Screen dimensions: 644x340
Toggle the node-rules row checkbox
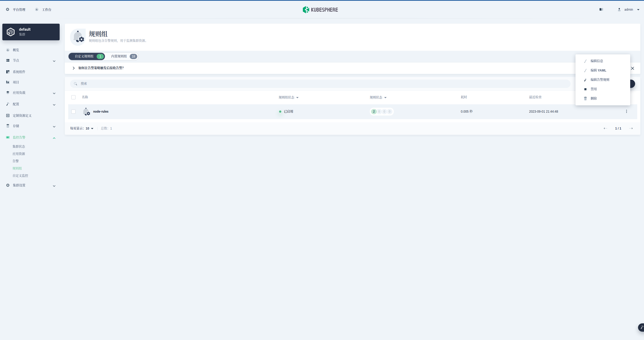[x=73, y=112]
